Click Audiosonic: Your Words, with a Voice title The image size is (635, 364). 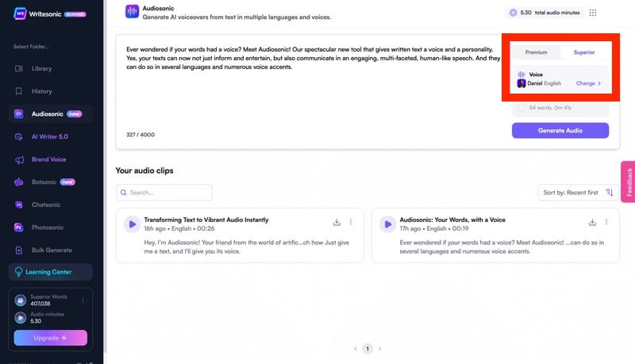click(x=452, y=220)
